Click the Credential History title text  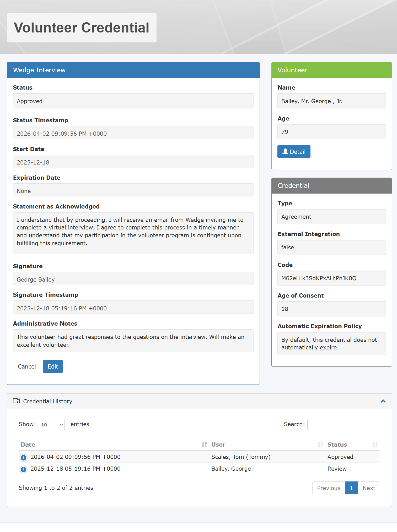pyautogui.click(x=47, y=401)
